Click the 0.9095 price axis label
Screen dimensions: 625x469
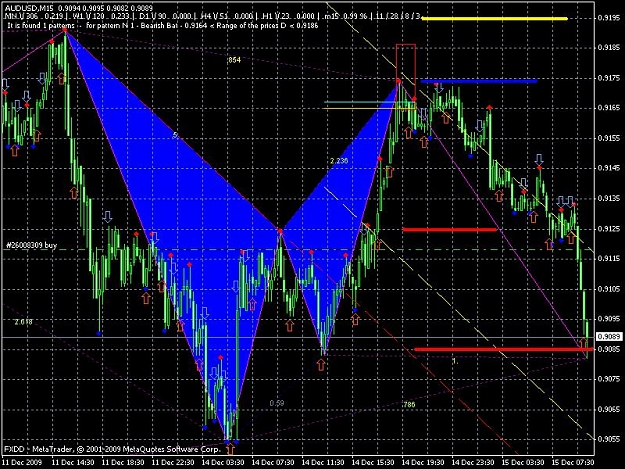pos(609,318)
